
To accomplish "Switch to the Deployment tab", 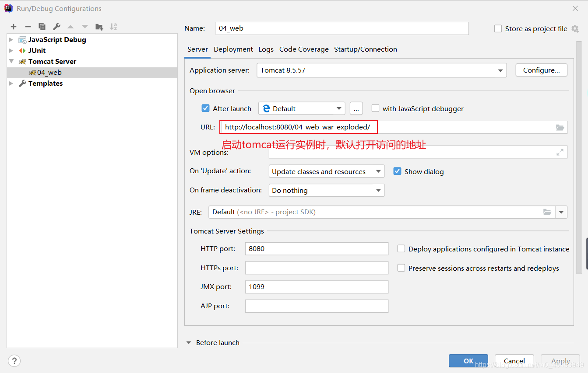I will (x=233, y=49).
